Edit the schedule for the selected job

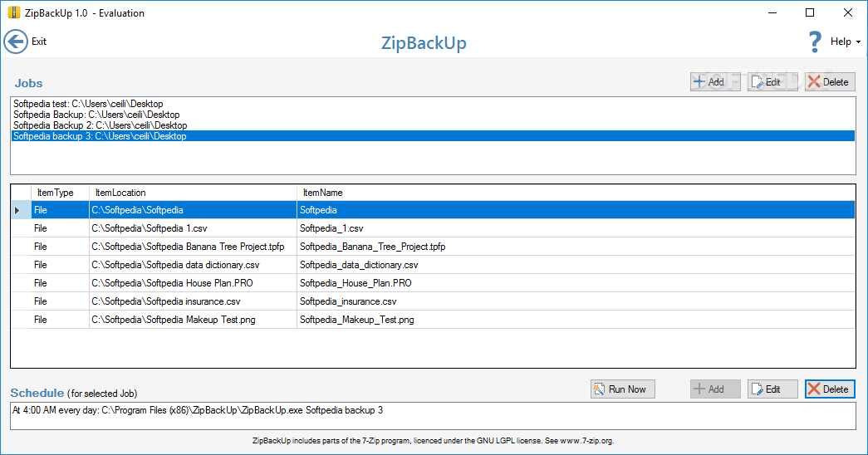pos(772,389)
